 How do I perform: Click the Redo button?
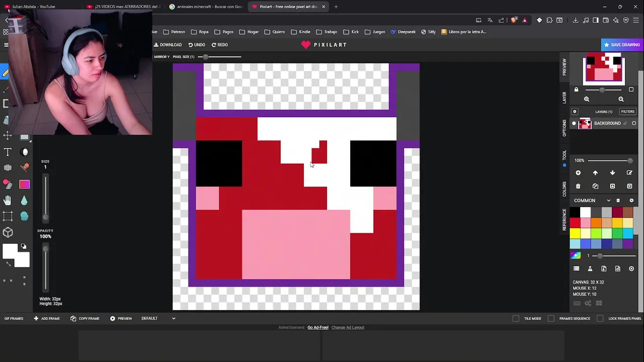(x=220, y=45)
